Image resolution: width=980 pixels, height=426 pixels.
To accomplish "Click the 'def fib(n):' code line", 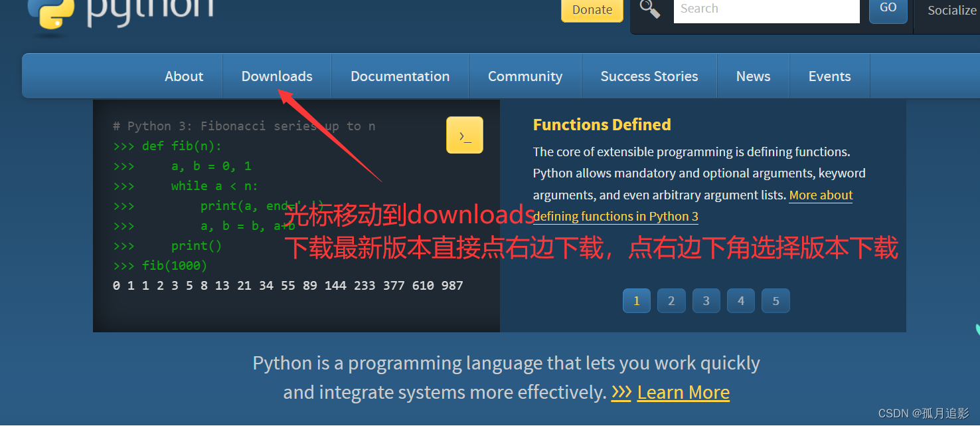I will 168,146.
